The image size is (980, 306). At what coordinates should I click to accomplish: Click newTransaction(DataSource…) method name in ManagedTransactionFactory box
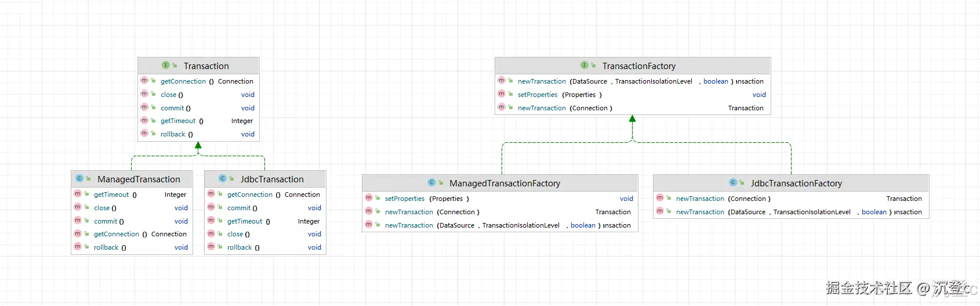click(409, 225)
